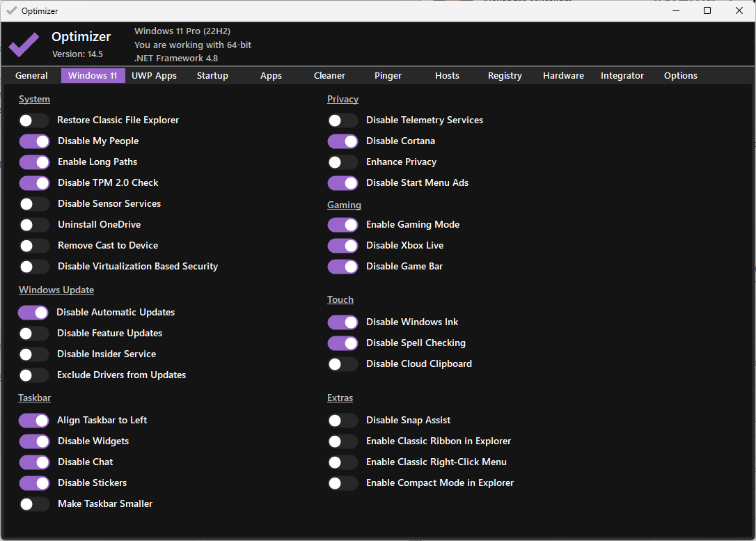Toggle Exclude Drivers from Updates switch

click(x=33, y=375)
